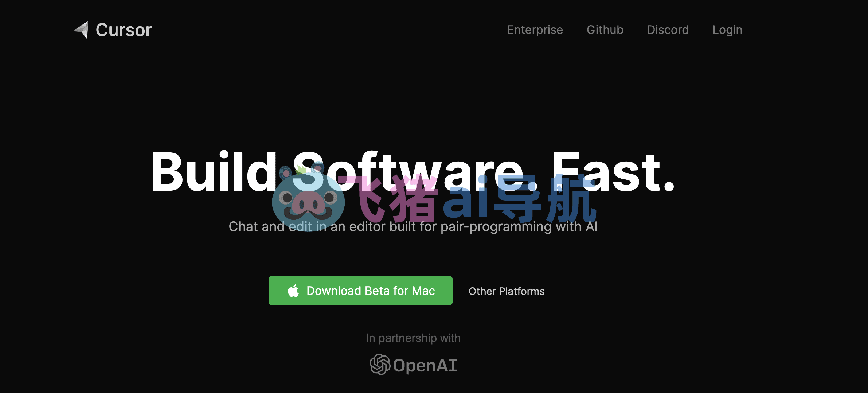The height and width of the screenshot is (393, 868).
Task: Click the OpenAI wordmark text
Action: tap(425, 366)
